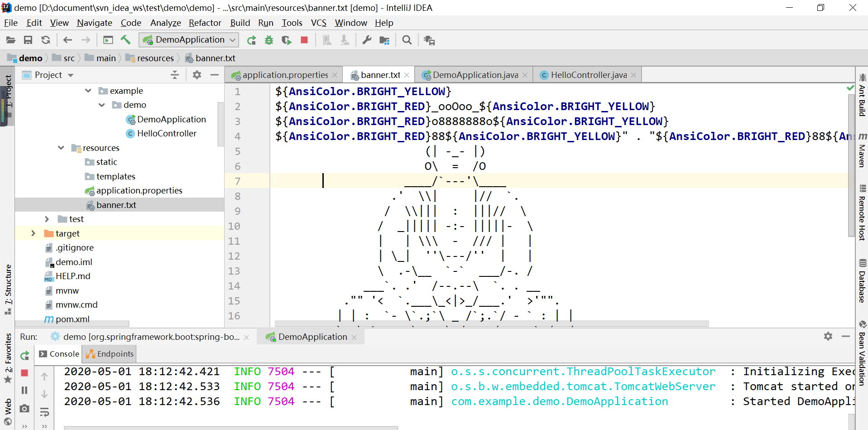Open the VCS menu
Image resolution: width=868 pixels, height=430 pixels.
pyautogui.click(x=318, y=23)
